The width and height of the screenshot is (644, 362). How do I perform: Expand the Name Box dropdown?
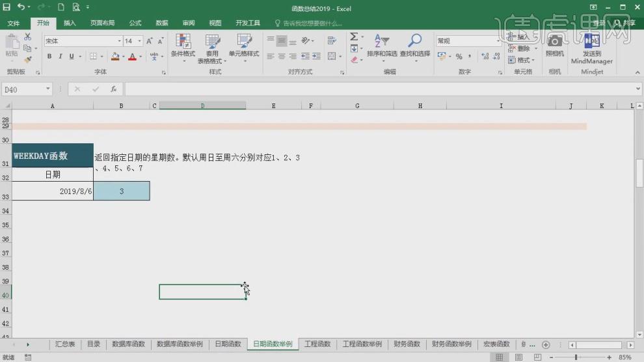(x=47, y=89)
